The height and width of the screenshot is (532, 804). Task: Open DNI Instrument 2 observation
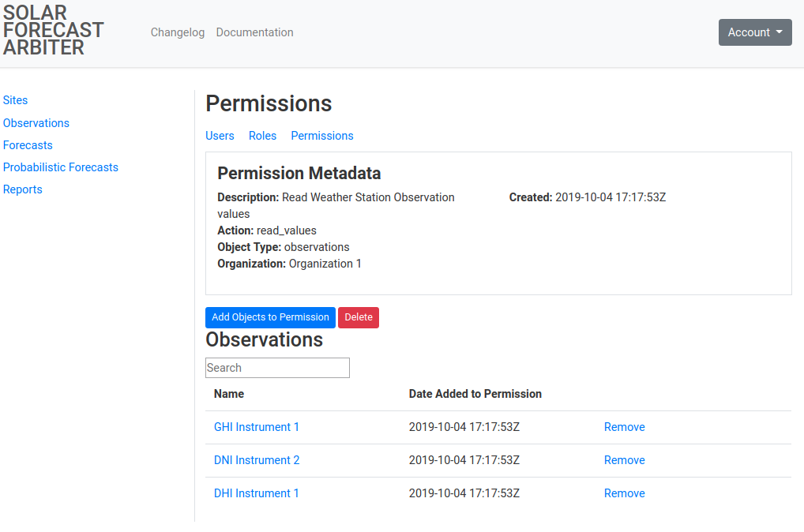257,460
